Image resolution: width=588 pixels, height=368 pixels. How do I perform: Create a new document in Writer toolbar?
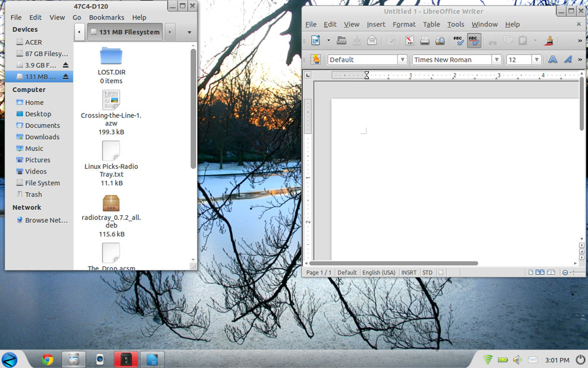click(315, 40)
